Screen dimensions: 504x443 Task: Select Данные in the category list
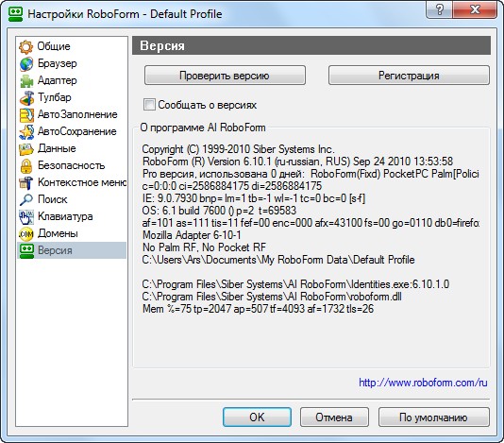coord(72,148)
